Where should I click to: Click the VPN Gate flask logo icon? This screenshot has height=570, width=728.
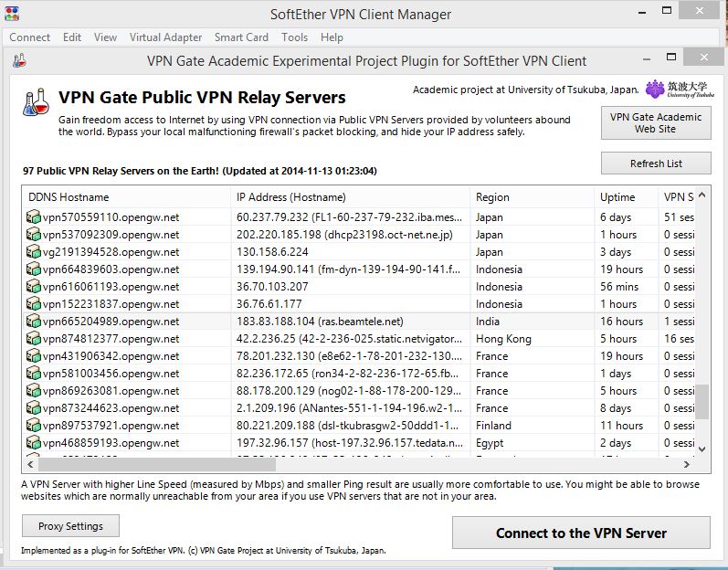coord(37,103)
